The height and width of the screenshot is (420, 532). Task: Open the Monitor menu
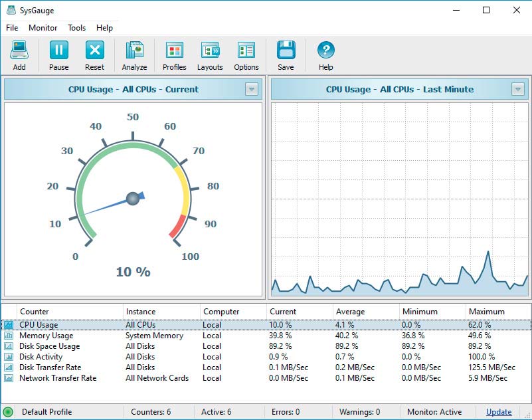pos(43,28)
